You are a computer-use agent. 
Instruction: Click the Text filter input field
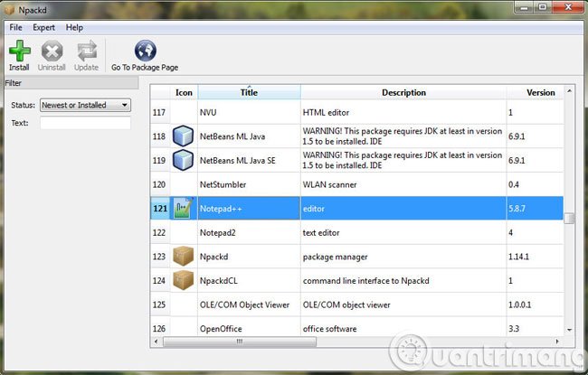[86, 123]
